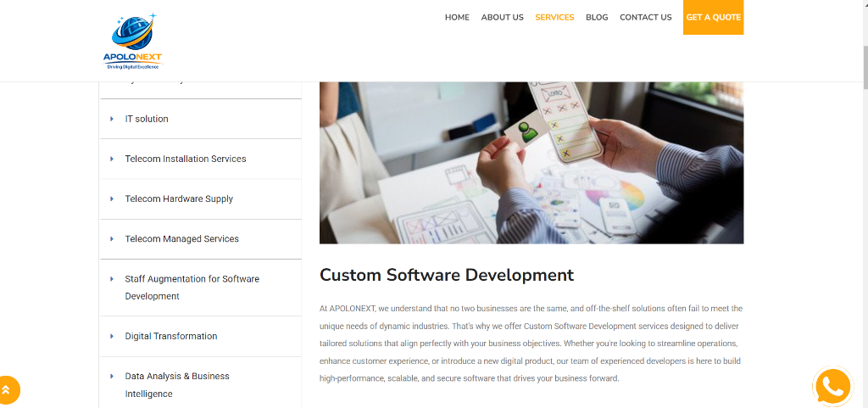The image size is (868, 408).
Task: Select the SERVICES menu item
Action: [554, 17]
